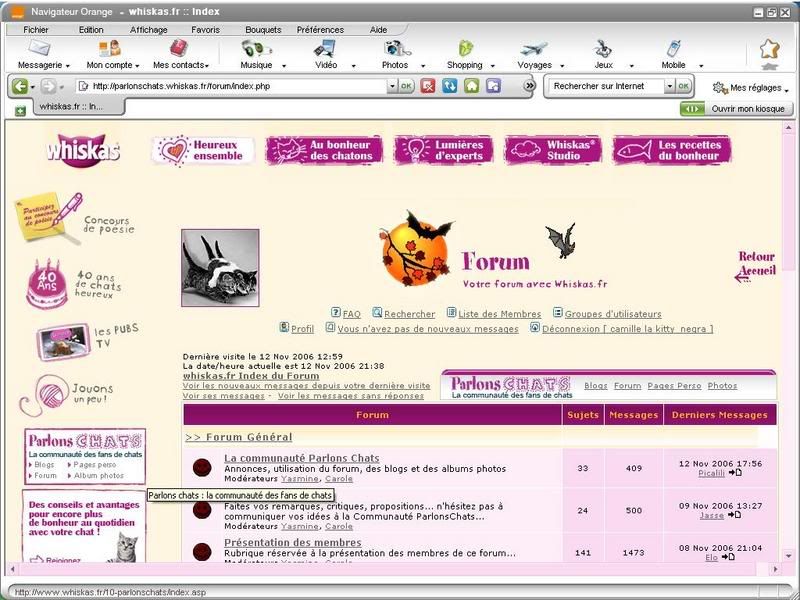
Task: Click the grey forward arrow
Action: pos(48,86)
